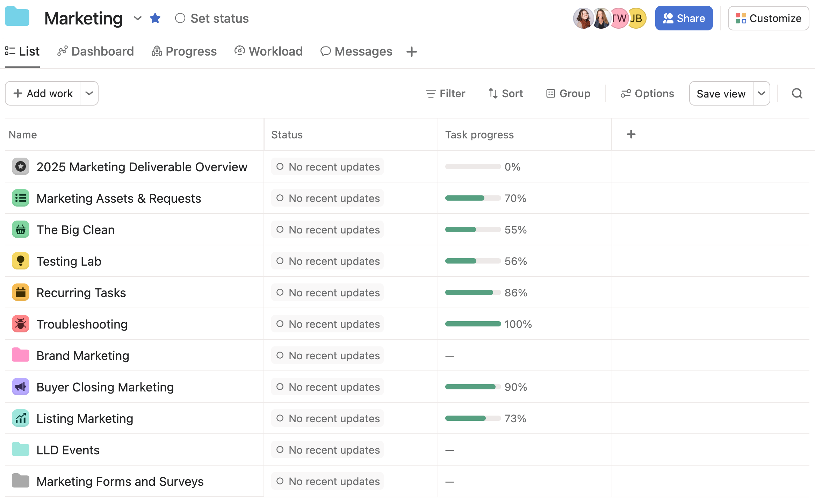
Task: Toggle the favorite star next to Marketing
Action: pos(155,18)
